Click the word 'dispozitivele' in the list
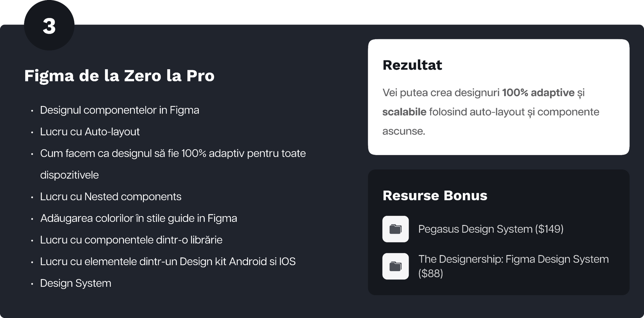Image resolution: width=644 pixels, height=318 pixels. (x=69, y=175)
